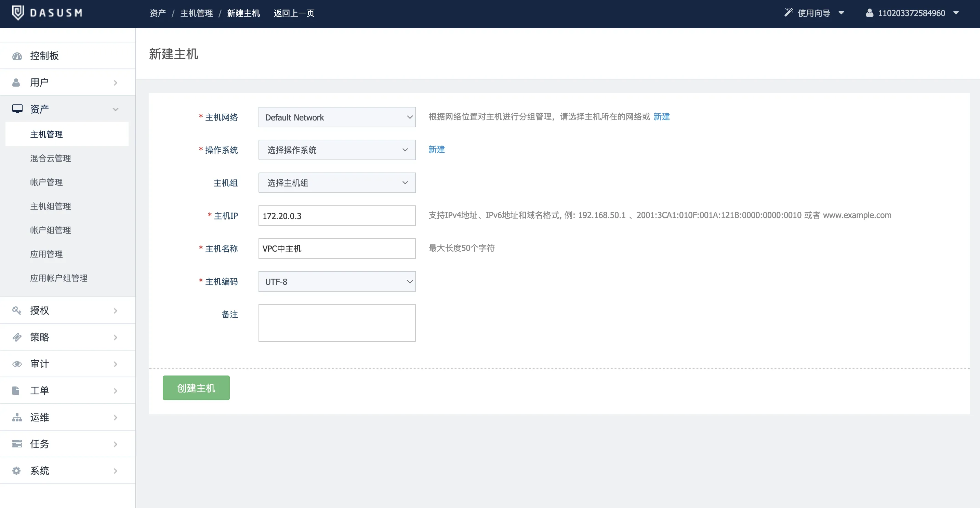
Task: Open the Default Network dropdown
Action: point(336,117)
